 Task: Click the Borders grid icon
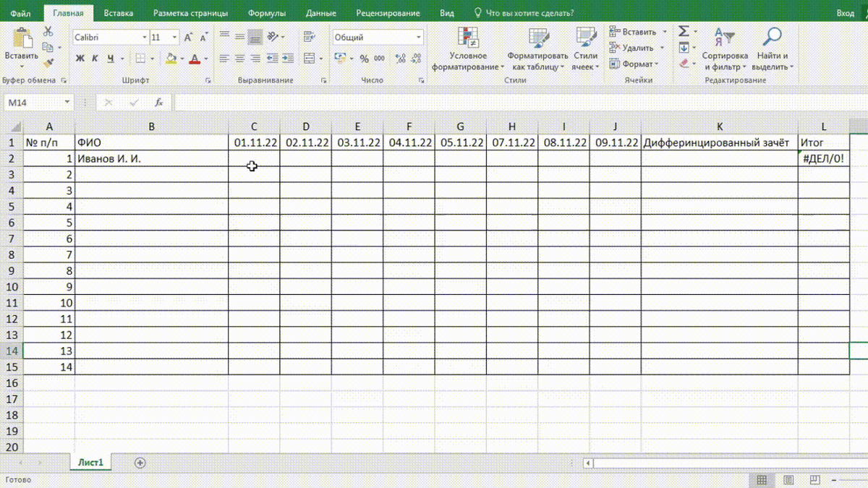click(x=140, y=59)
